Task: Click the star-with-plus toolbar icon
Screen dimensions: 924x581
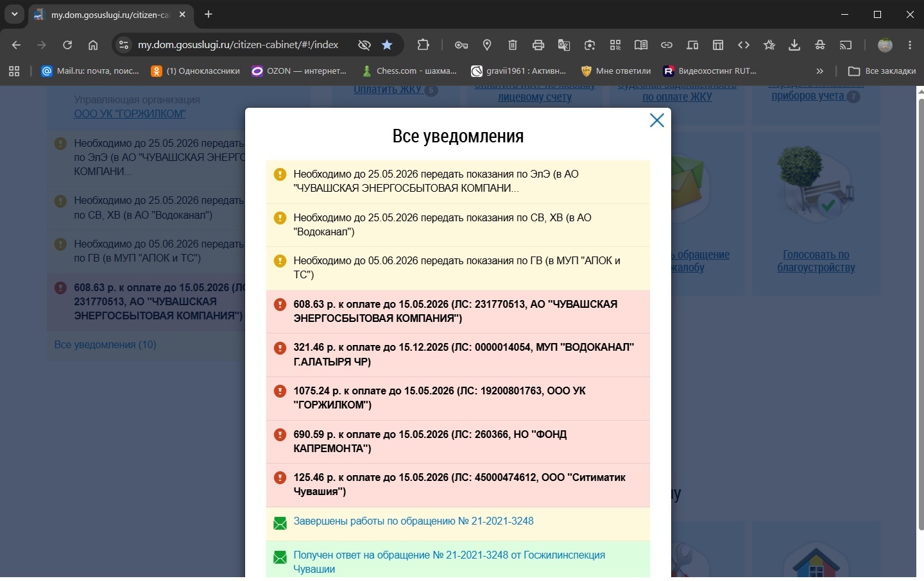Action: tap(769, 45)
